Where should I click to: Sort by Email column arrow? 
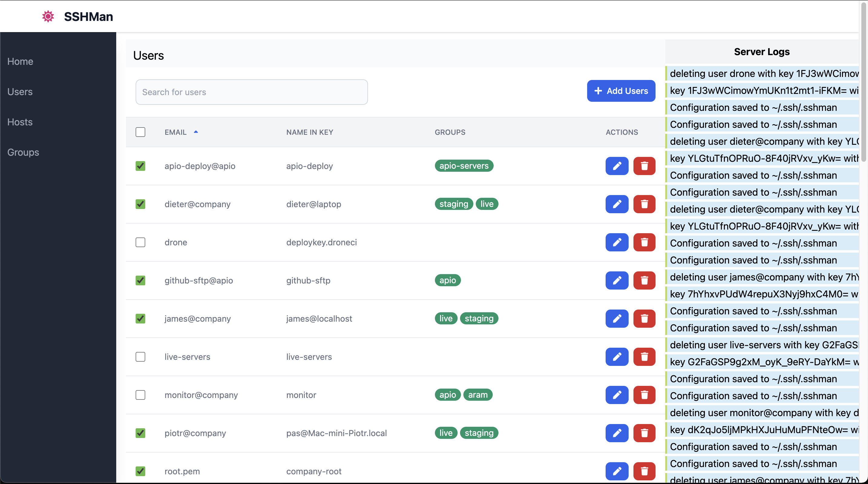click(196, 132)
